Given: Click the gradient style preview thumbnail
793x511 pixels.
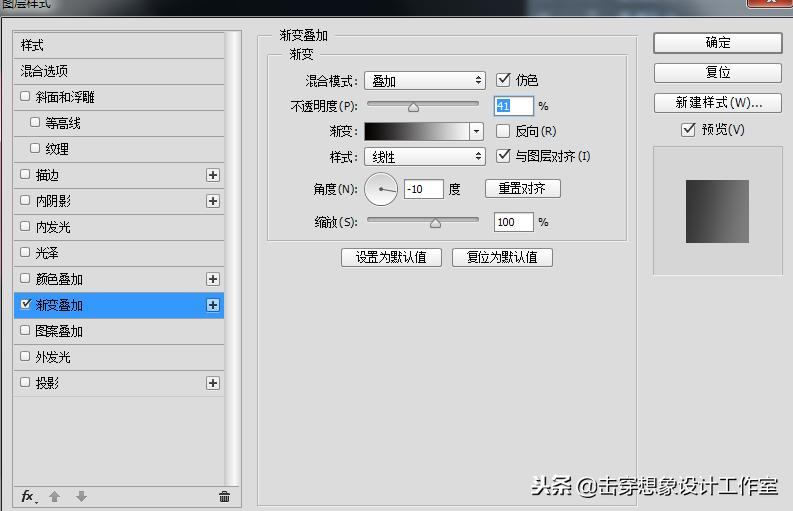Looking at the screenshot, I should point(717,211).
